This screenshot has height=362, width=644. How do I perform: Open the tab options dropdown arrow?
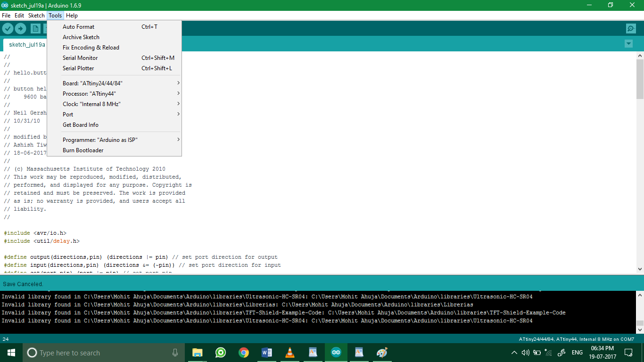628,44
